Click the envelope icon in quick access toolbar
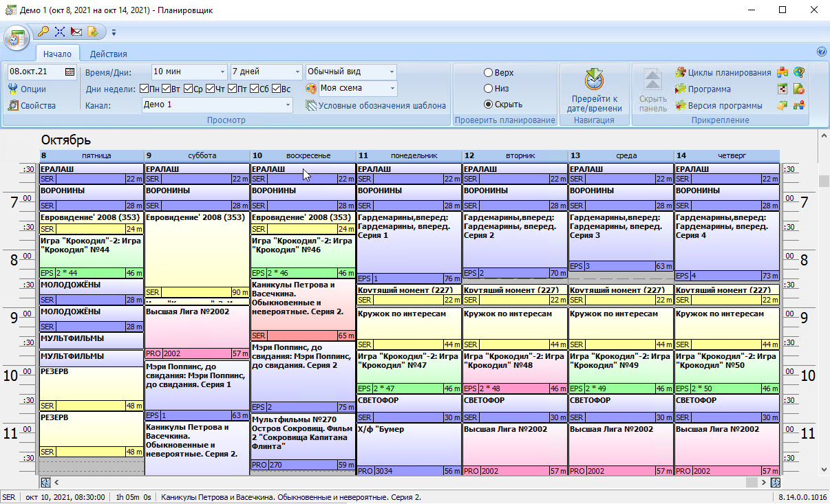 (x=76, y=32)
